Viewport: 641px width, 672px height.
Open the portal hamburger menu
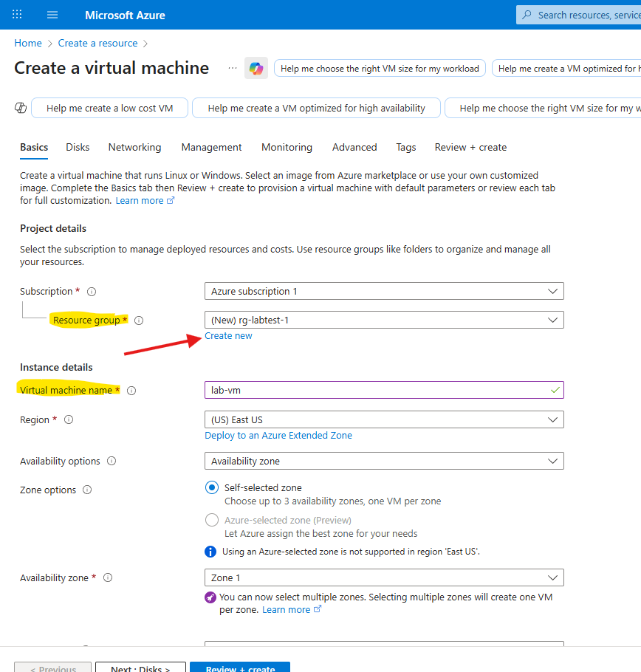click(52, 15)
